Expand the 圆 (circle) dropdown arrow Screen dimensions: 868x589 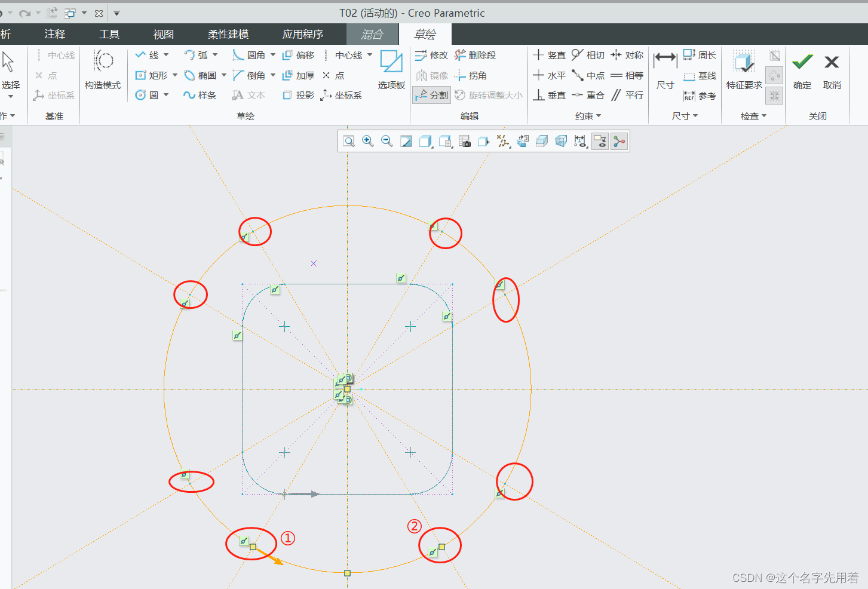coord(166,95)
